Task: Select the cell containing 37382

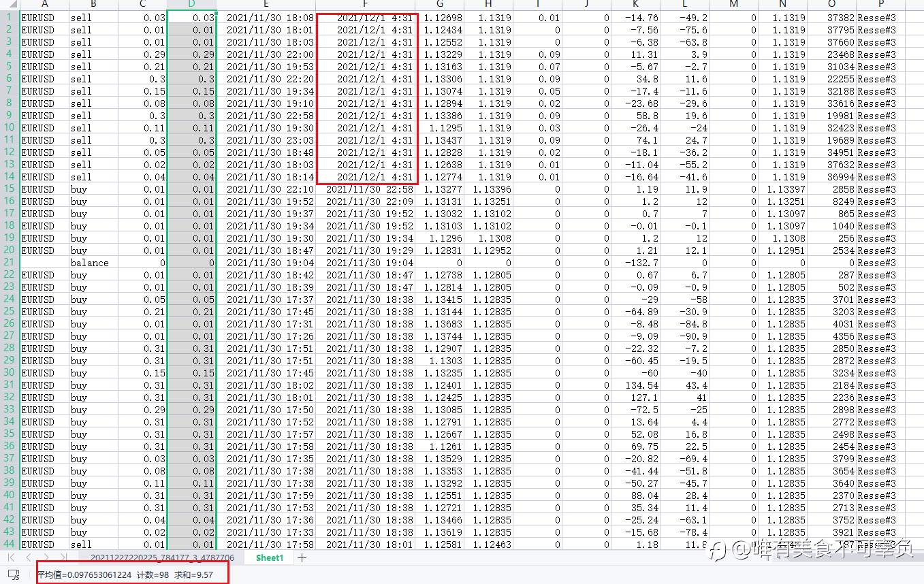Action: [x=832, y=18]
